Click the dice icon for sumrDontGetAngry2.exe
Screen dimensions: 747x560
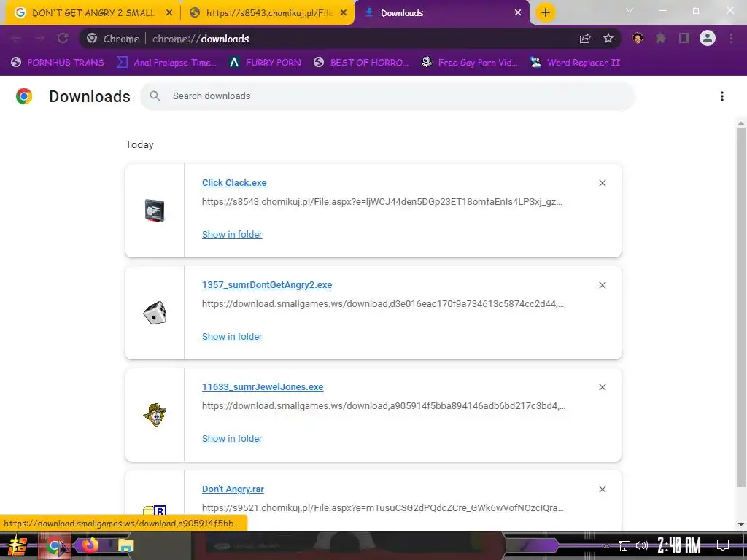155,313
